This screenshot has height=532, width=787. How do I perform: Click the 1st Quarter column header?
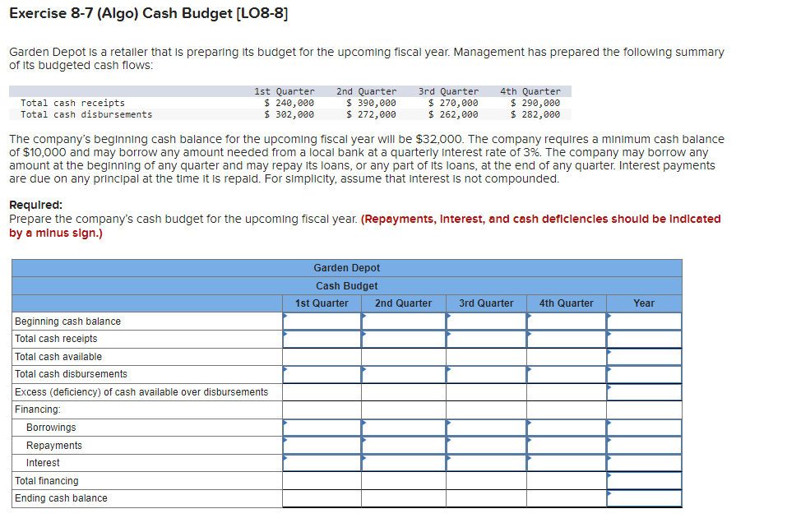(x=322, y=303)
